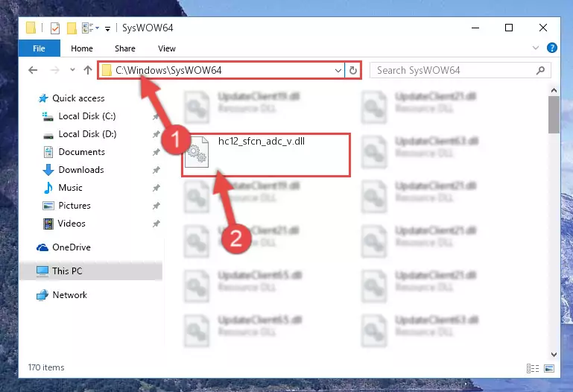The height and width of the screenshot is (392, 573).
Task: Click the view layout icon in title bar toolbar
Action: tap(88, 28)
